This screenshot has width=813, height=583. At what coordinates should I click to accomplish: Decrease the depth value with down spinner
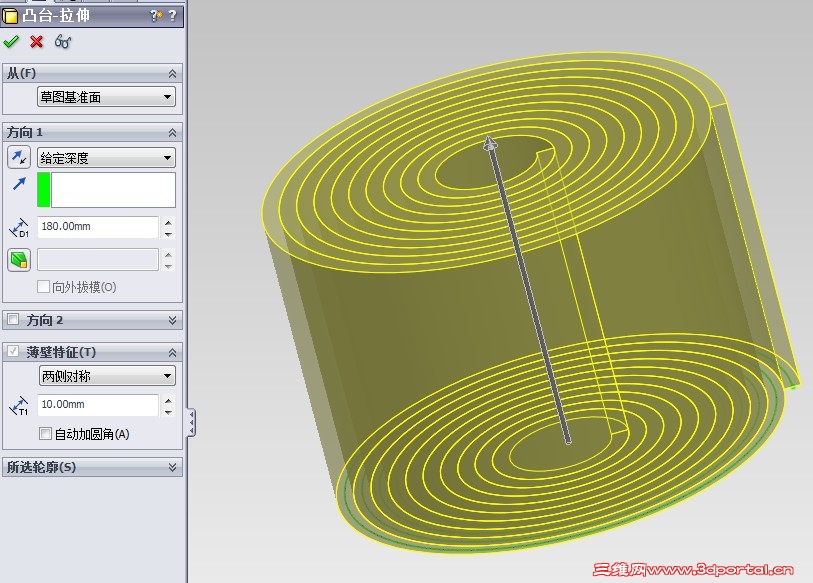click(168, 234)
